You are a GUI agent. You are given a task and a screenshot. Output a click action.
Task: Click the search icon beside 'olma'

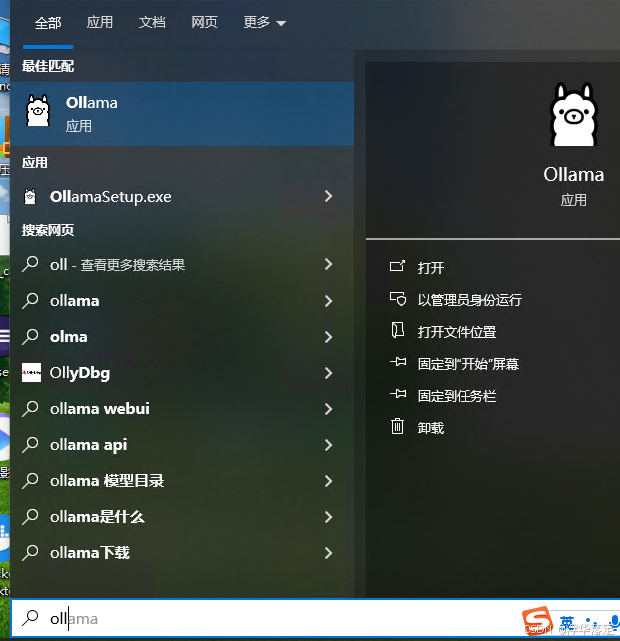click(31, 336)
